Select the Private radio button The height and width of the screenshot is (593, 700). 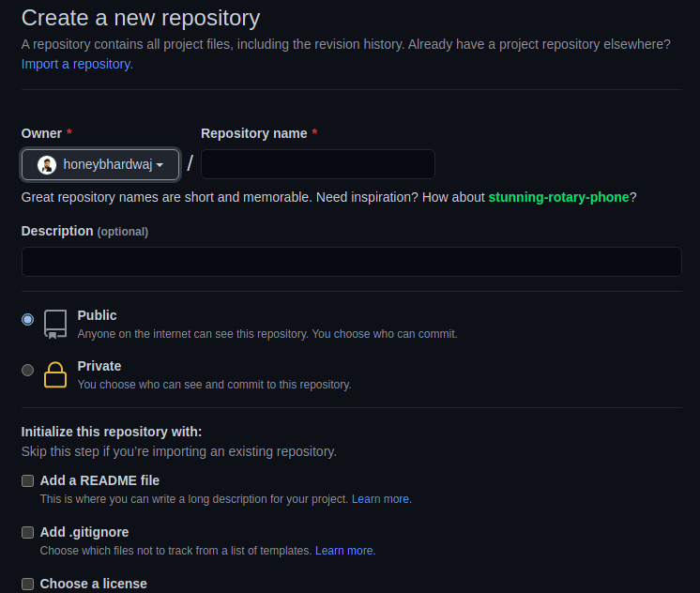(27, 371)
